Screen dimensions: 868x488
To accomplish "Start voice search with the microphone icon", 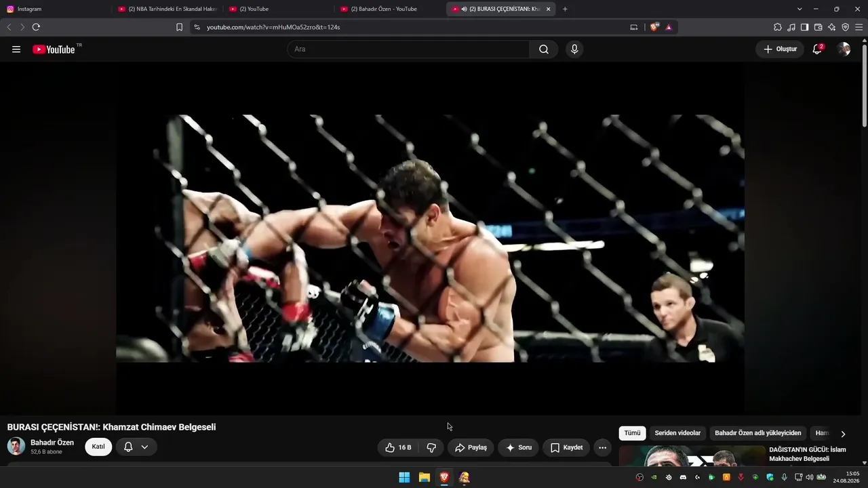I will (x=574, y=49).
